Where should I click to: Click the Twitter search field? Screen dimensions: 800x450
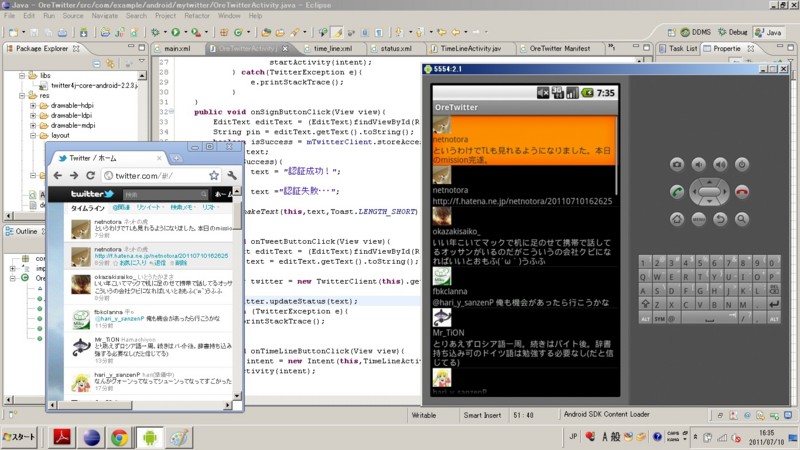[x=165, y=194]
